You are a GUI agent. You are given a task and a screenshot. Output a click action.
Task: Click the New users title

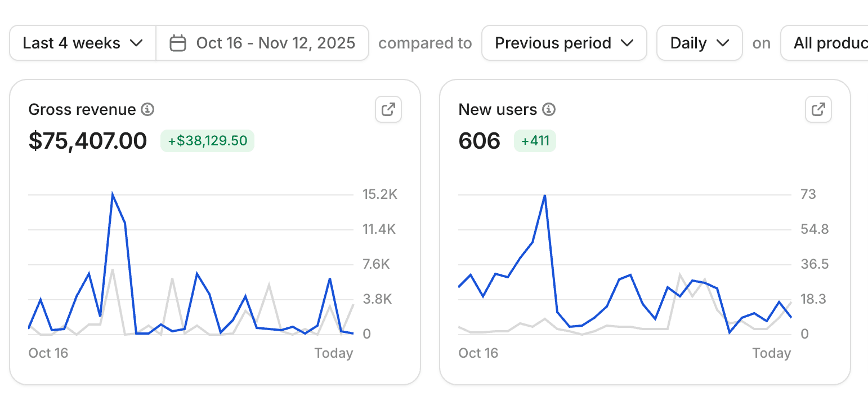(x=498, y=109)
